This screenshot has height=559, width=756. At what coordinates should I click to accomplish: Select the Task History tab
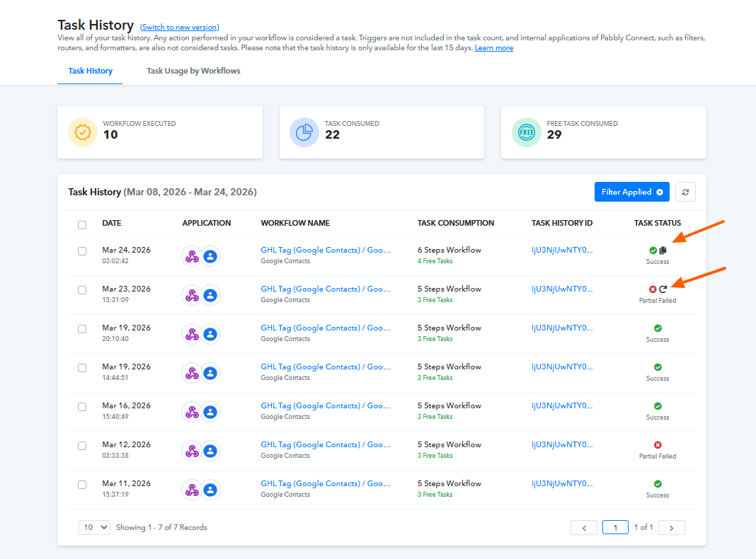coord(90,71)
